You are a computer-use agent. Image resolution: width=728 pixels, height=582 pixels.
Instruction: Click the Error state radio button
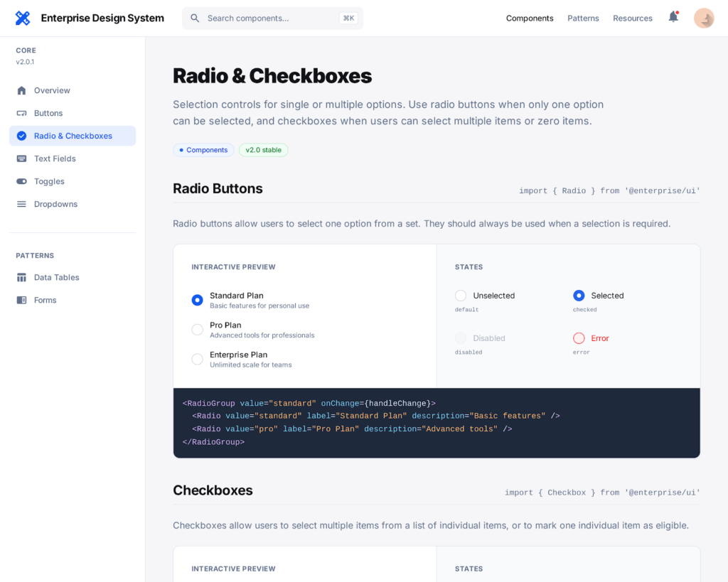(579, 338)
